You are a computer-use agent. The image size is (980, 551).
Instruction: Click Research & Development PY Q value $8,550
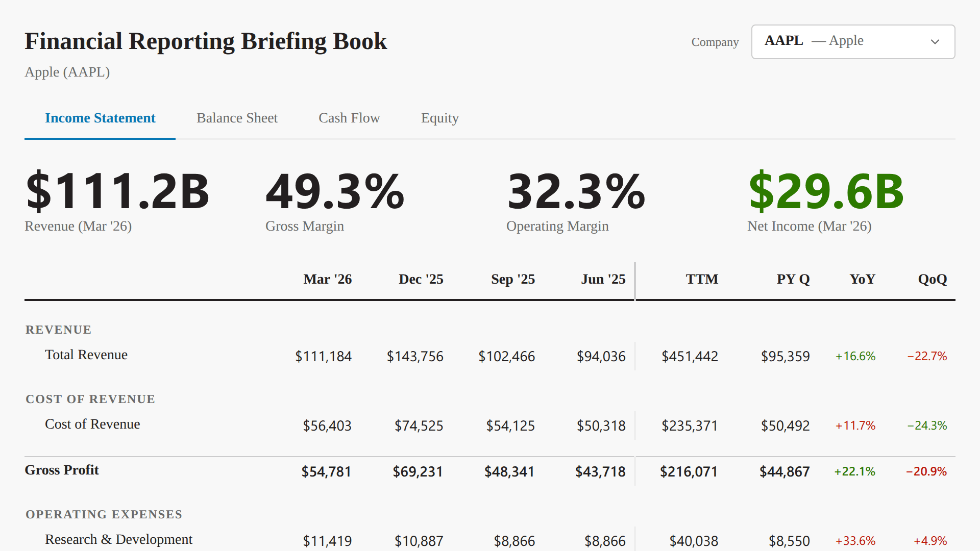point(789,541)
